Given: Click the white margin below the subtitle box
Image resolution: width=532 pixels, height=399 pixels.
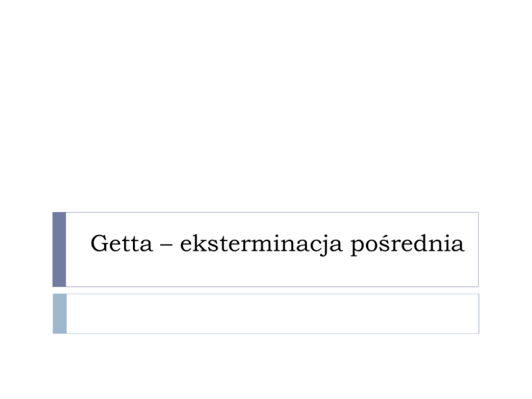Looking at the screenshot, I should click(x=266, y=367).
